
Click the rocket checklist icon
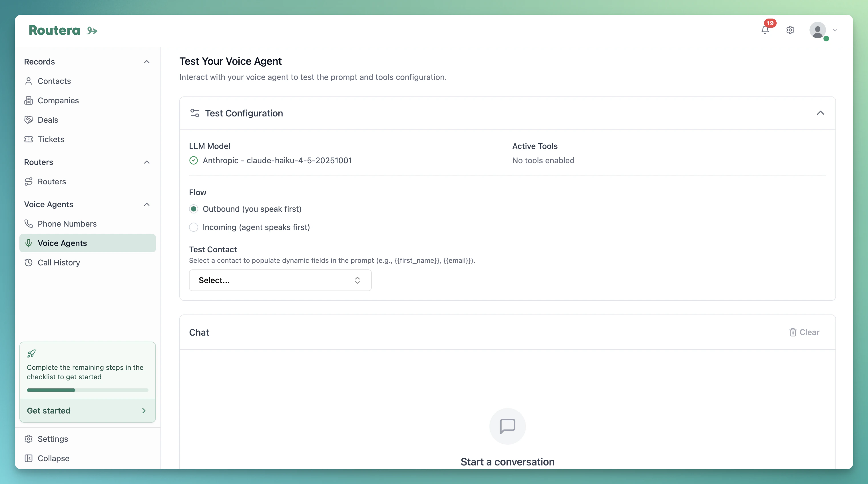tap(31, 353)
